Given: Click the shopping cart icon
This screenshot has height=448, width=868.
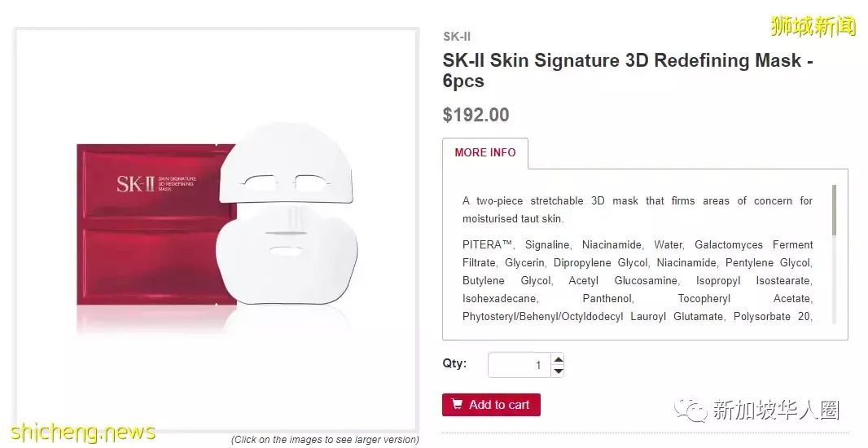Looking at the screenshot, I should tap(458, 405).
